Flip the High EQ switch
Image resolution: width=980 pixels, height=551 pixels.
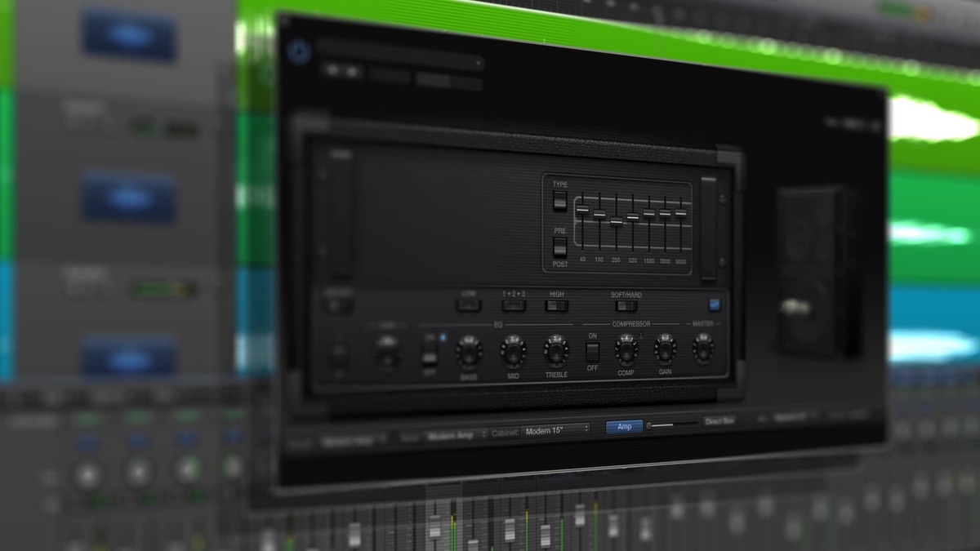(x=556, y=305)
